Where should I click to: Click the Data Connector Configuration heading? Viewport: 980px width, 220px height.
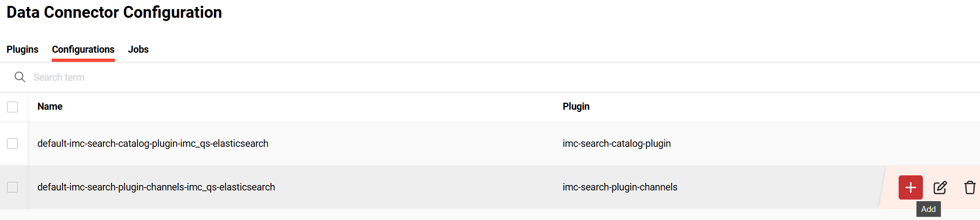tap(114, 12)
